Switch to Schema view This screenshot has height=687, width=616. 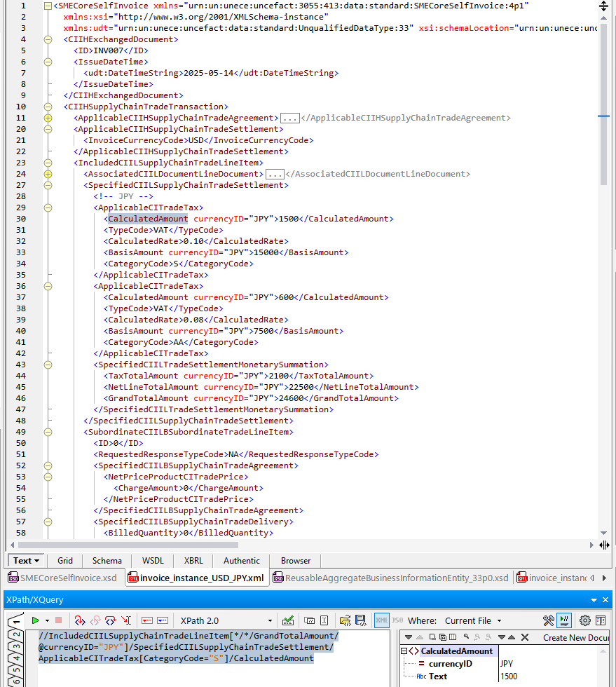tap(107, 561)
